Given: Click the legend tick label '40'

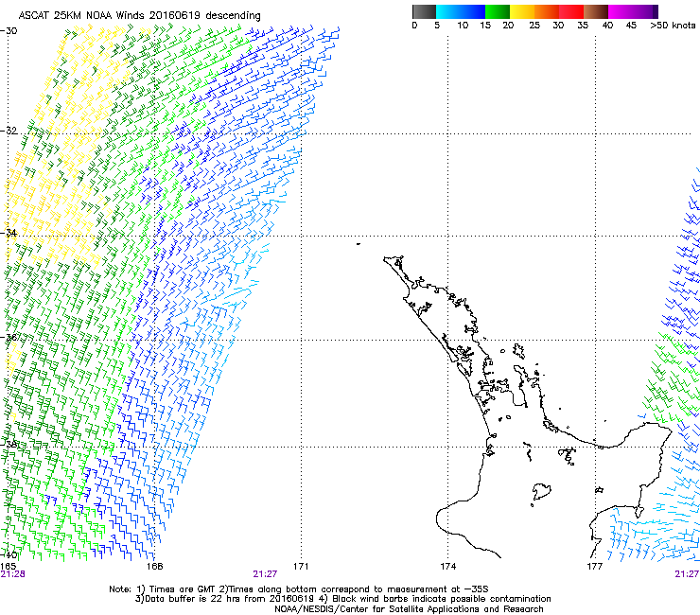Looking at the screenshot, I should point(607,26).
